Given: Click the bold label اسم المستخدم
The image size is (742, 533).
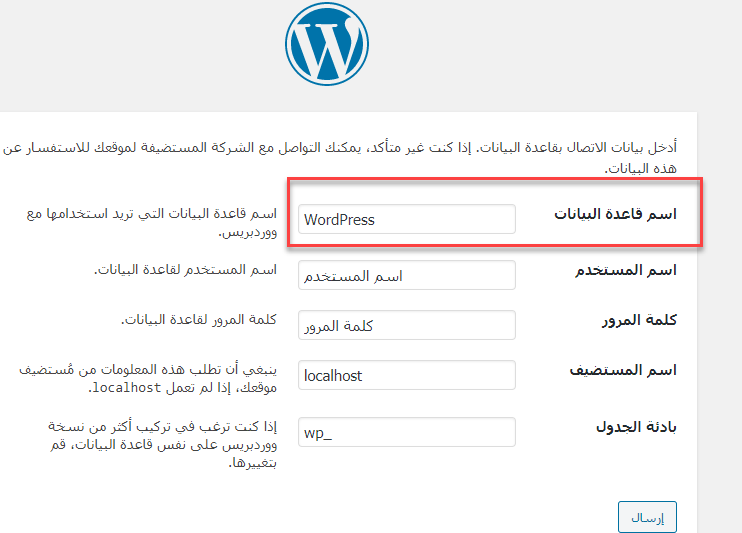Looking at the screenshot, I should point(626,270).
